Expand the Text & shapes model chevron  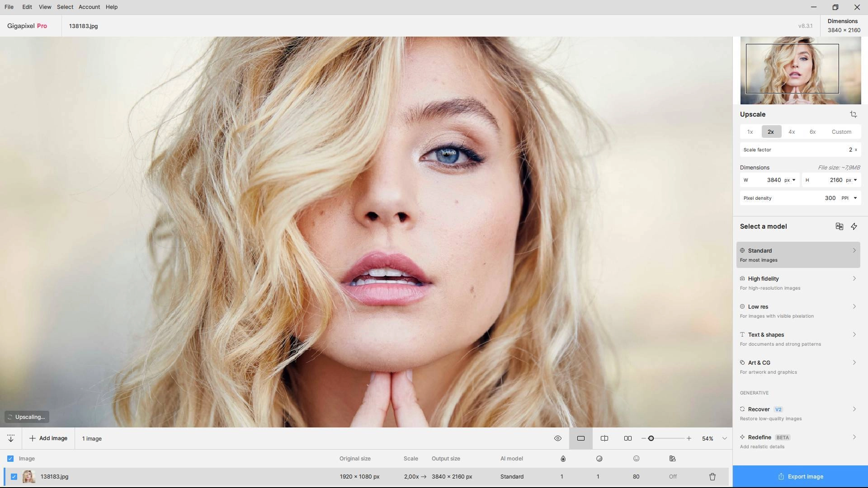pos(854,334)
